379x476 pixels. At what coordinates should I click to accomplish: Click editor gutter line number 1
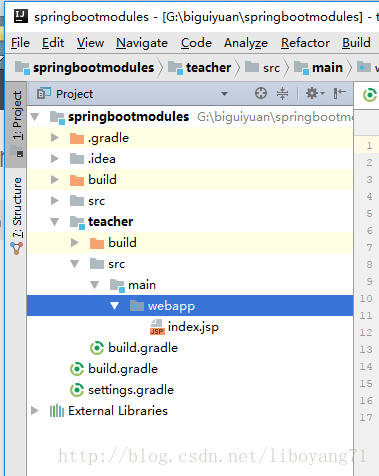(369, 145)
